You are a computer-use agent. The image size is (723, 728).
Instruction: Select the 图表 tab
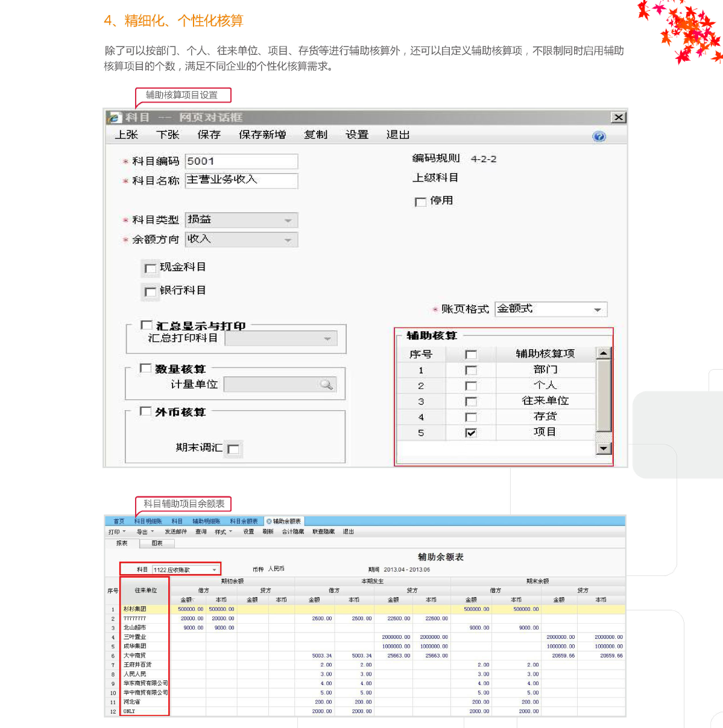tap(157, 543)
